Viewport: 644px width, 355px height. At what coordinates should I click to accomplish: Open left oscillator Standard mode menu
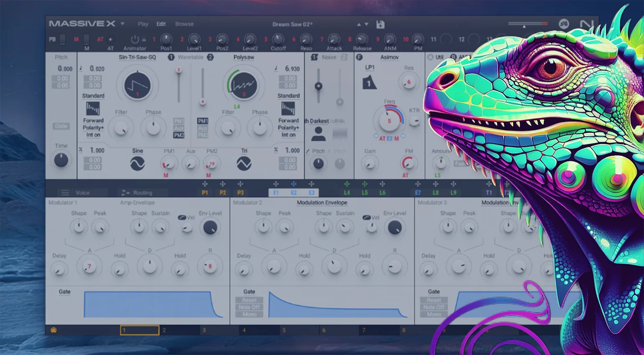tap(93, 96)
